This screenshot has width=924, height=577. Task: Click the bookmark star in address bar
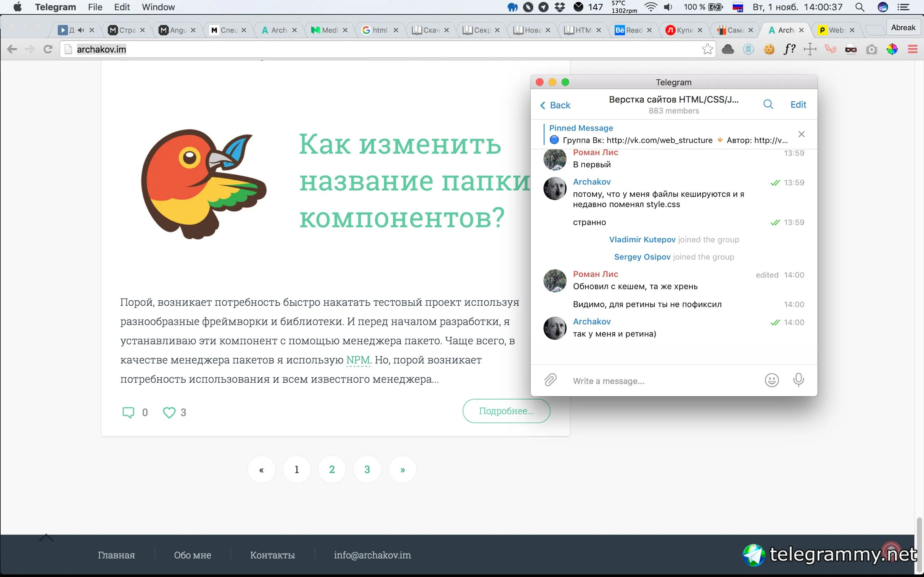(x=707, y=49)
